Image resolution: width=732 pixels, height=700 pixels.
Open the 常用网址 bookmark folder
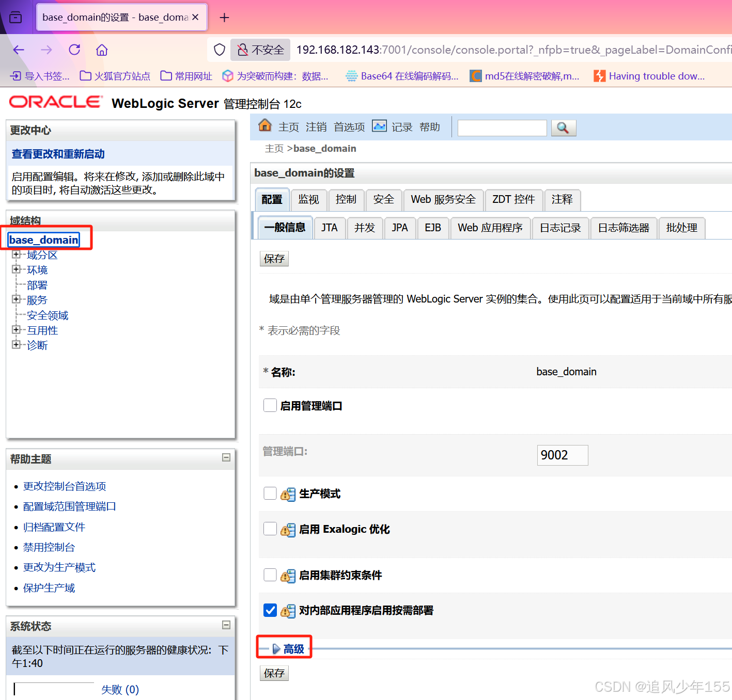click(186, 76)
